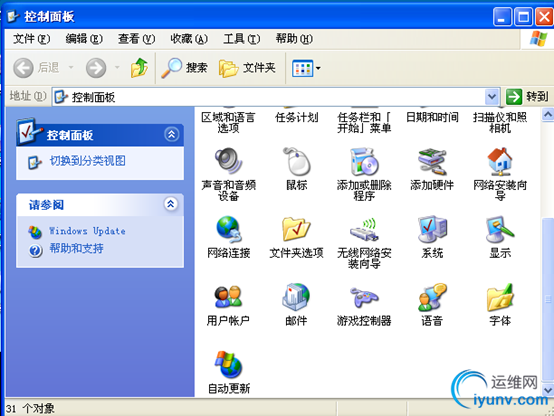
Task: Open the 游戏控制器 gamepad icon
Action: (x=364, y=297)
